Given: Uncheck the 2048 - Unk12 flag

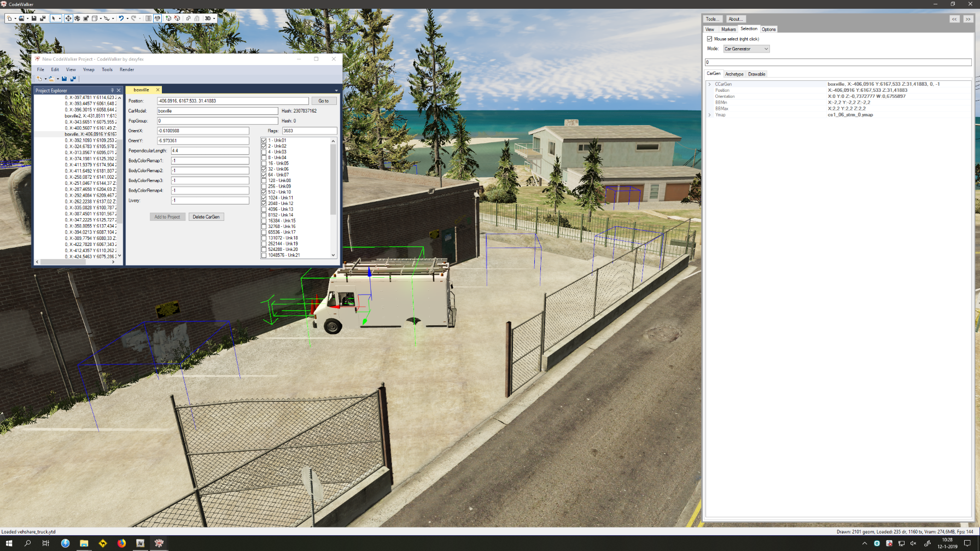Looking at the screenshot, I should (264, 203).
